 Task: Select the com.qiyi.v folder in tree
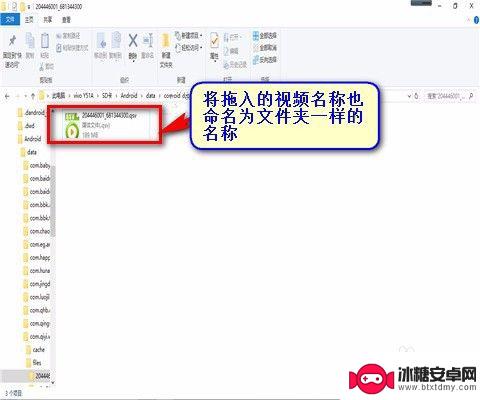tap(37, 337)
